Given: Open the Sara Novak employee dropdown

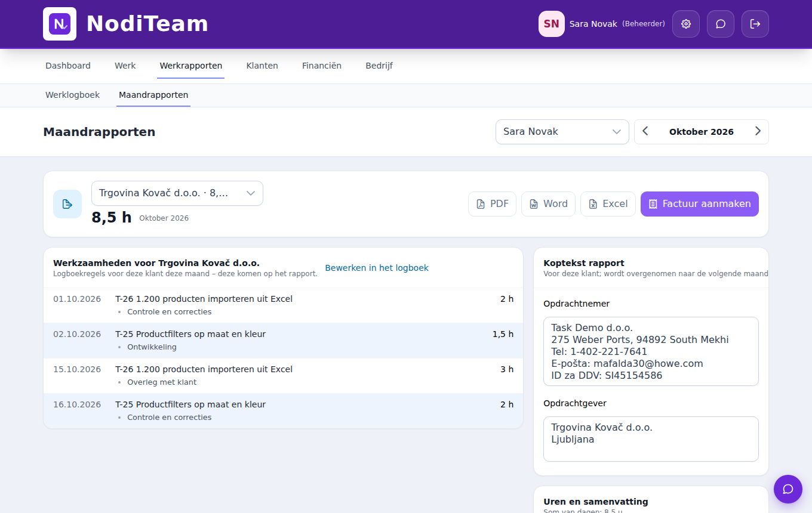Looking at the screenshot, I should (x=562, y=132).
